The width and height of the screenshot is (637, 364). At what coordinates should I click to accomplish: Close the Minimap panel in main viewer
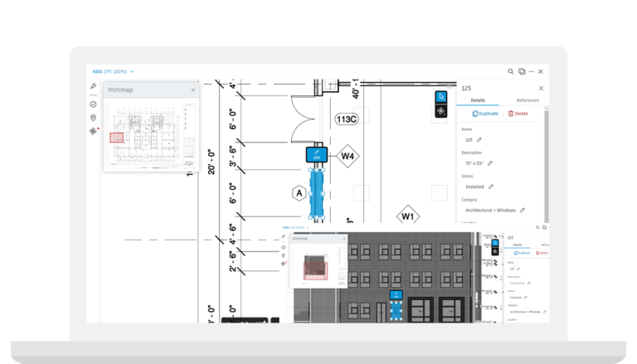coord(193,90)
